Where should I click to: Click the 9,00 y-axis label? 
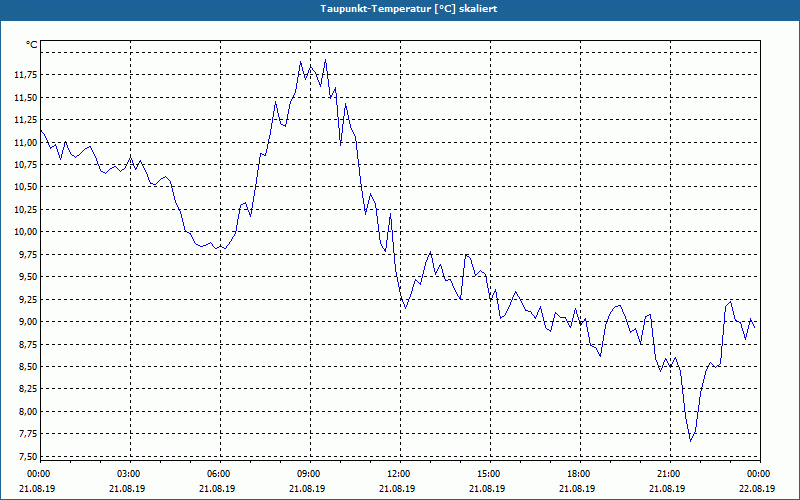(x=28, y=321)
